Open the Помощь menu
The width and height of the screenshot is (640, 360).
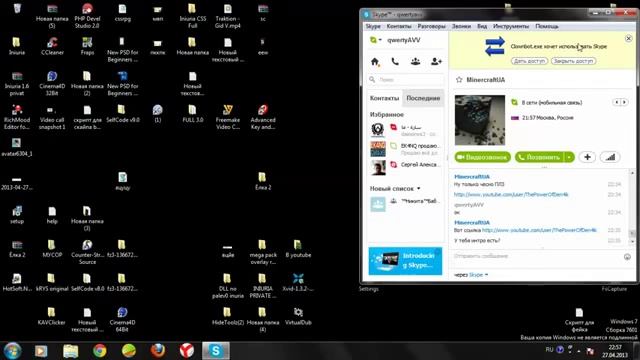[547, 26]
